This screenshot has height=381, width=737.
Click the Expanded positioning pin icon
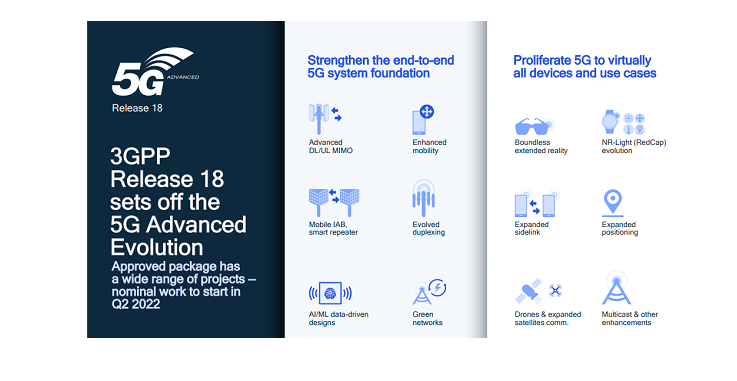point(613,203)
